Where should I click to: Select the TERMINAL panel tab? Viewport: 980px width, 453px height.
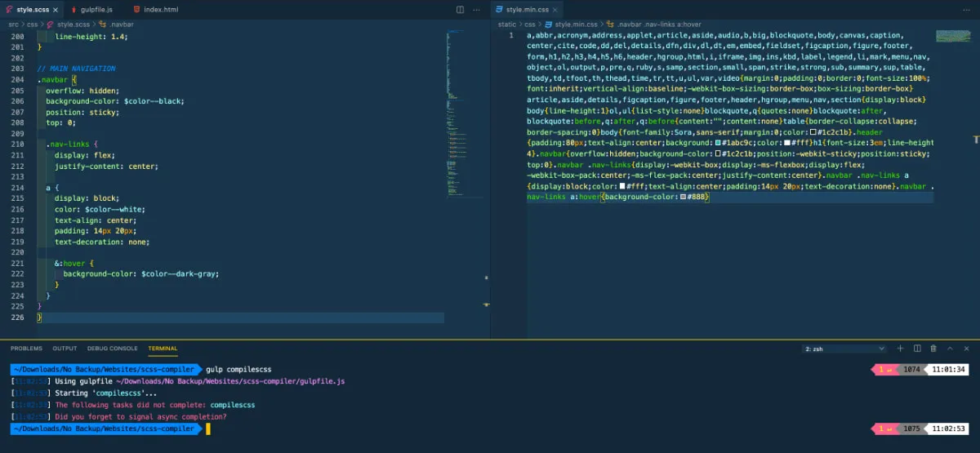(163, 349)
